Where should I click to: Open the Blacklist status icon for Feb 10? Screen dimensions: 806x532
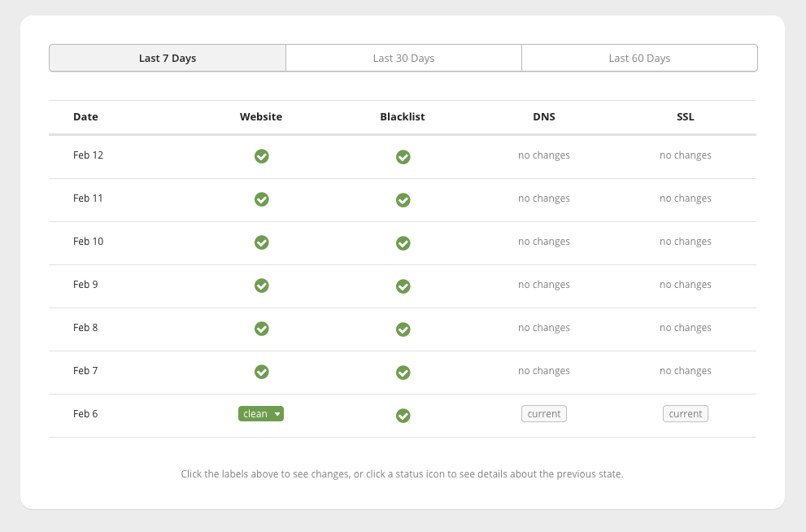403,242
